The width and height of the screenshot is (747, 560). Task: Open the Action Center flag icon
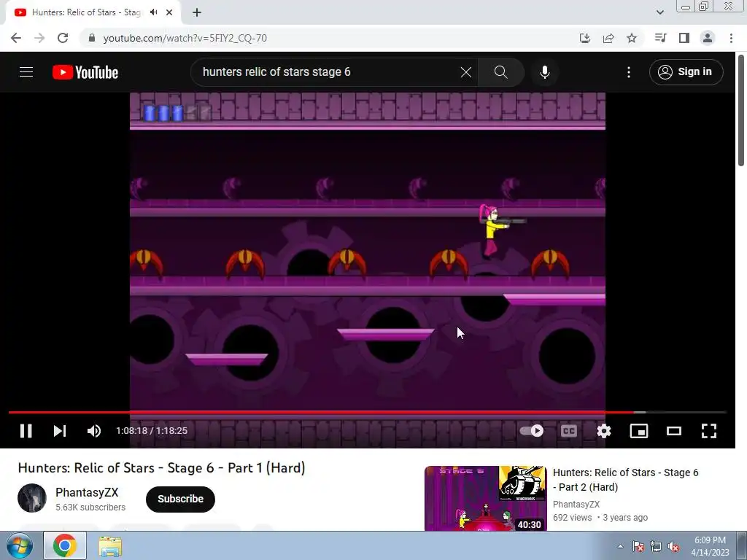point(638,546)
